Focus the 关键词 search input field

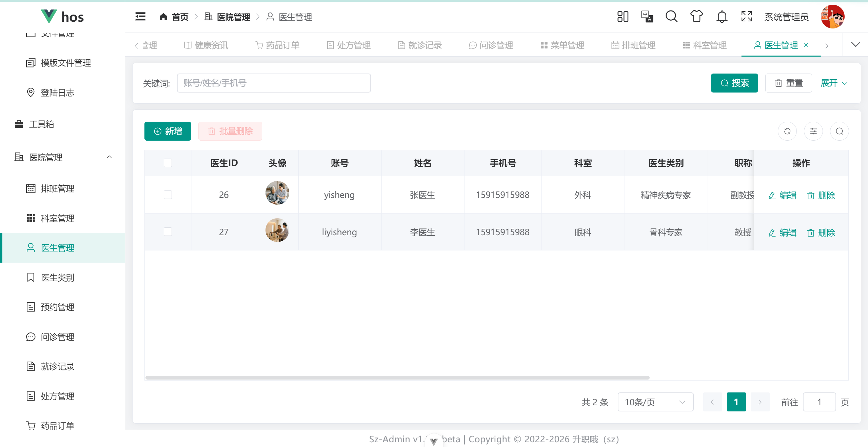coord(274,83)
